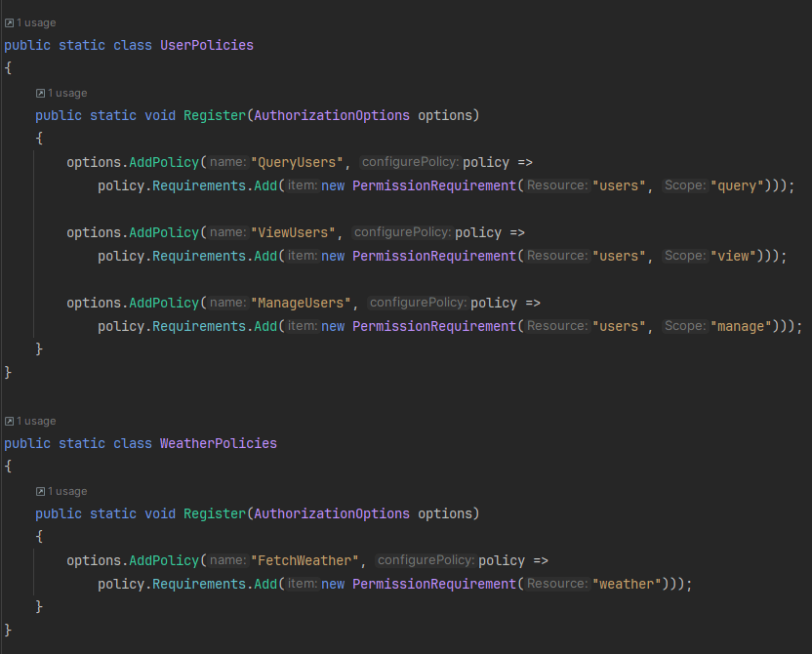Click the Register method name in WeatherPolicies
Image resolution: width=812 pixels, height=654 pixels.
pyautogui.click(x=214, y=513)
